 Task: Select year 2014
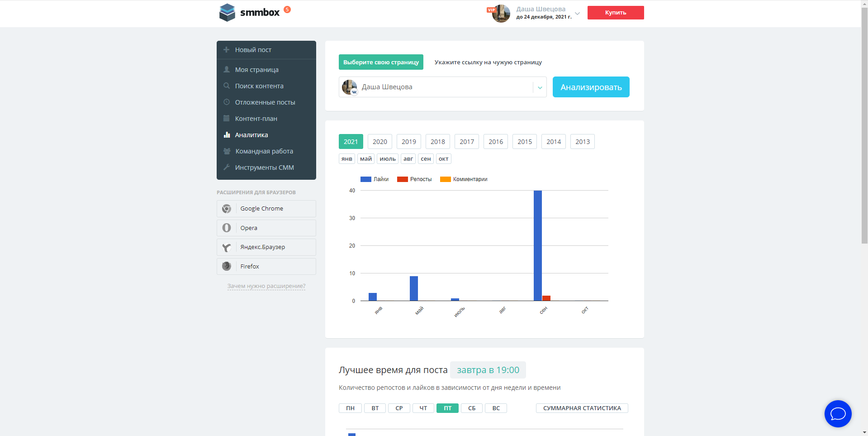pyautogui.click(x=553, y=142)
